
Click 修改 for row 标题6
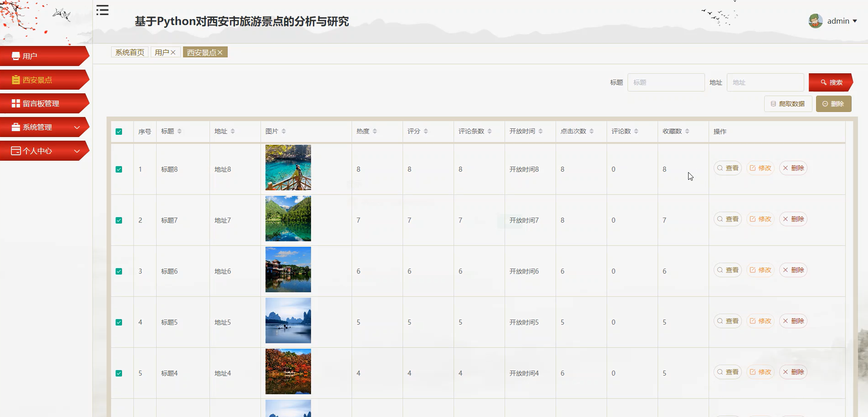point(761,270)
